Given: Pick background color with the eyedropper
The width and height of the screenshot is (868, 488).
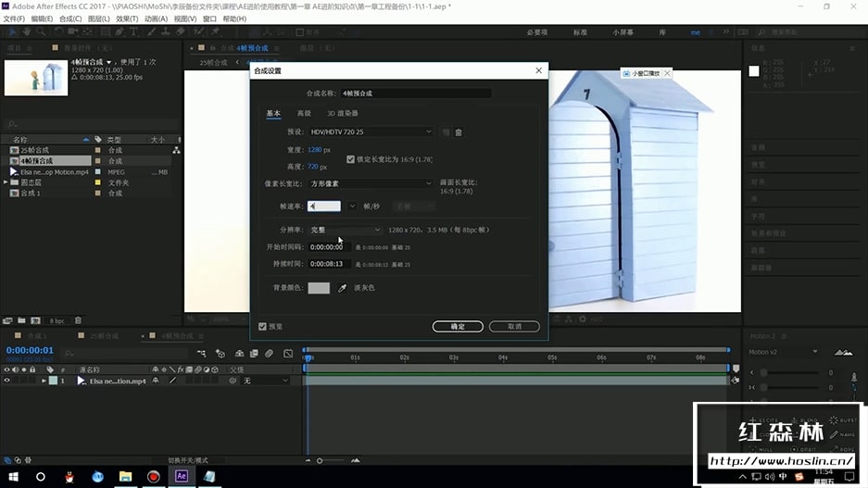Looking at the screenshot, I should coord(342,288).
